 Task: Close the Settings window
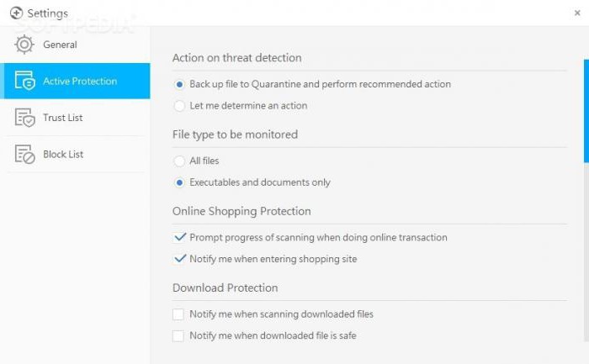pos(574,13)
